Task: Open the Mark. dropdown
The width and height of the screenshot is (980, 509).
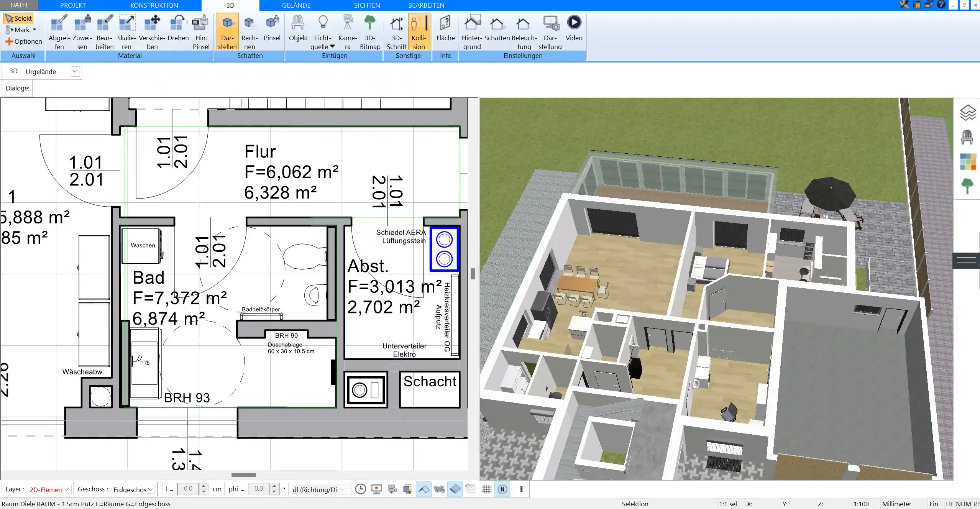Action: click(x=21, y=30)
